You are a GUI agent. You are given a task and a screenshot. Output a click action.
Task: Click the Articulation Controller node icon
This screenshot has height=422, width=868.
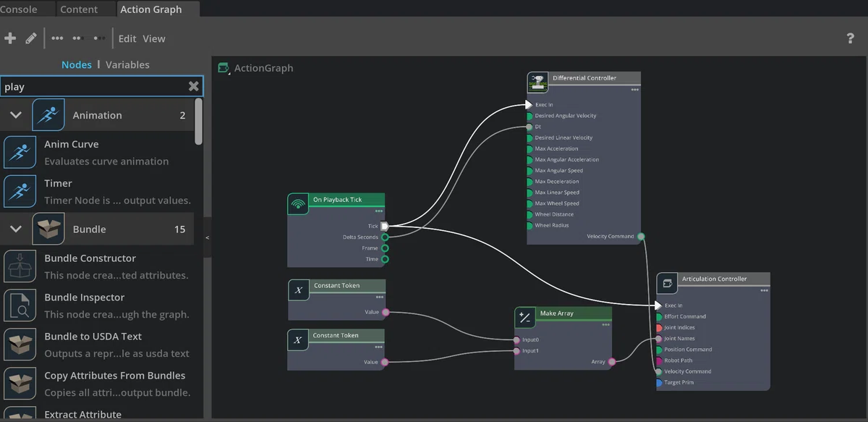667,283
